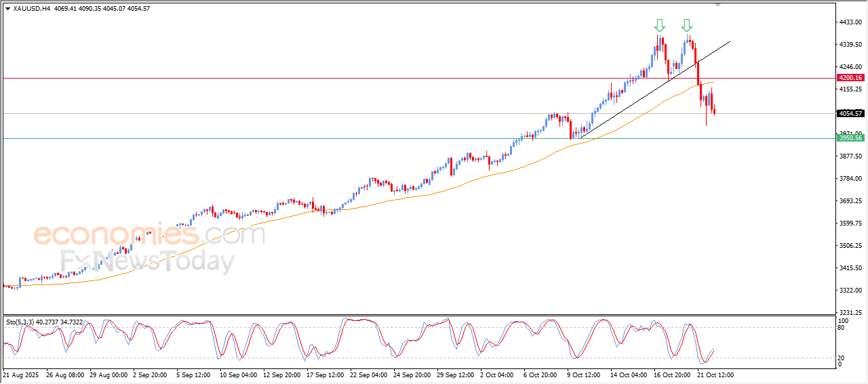
Task: Click the gray chart shift marker triangle
Action: coord(718,5)
